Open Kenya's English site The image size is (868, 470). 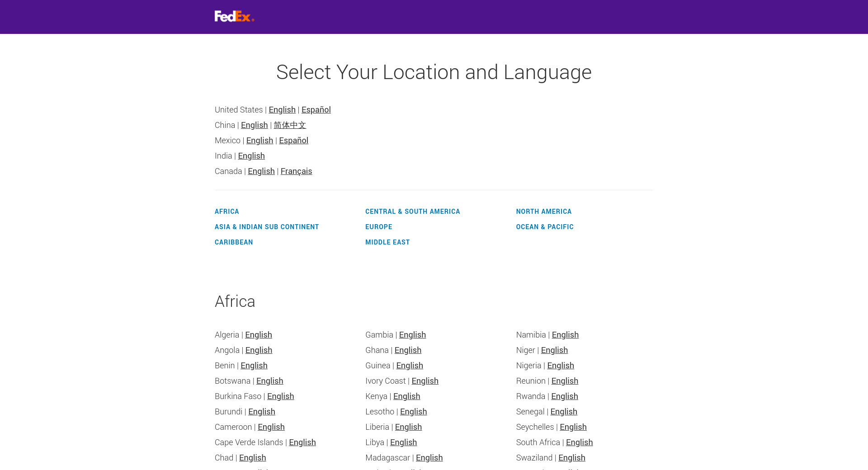406,396
